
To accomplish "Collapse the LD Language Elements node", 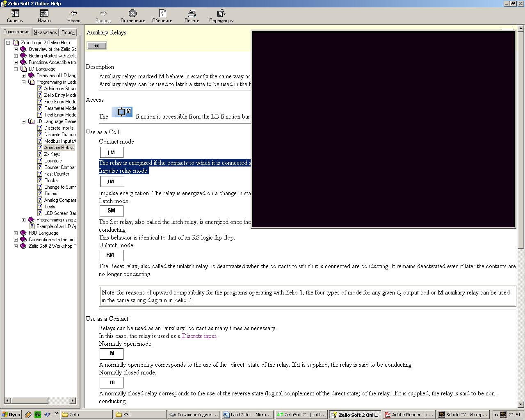I will click(23, 121).
